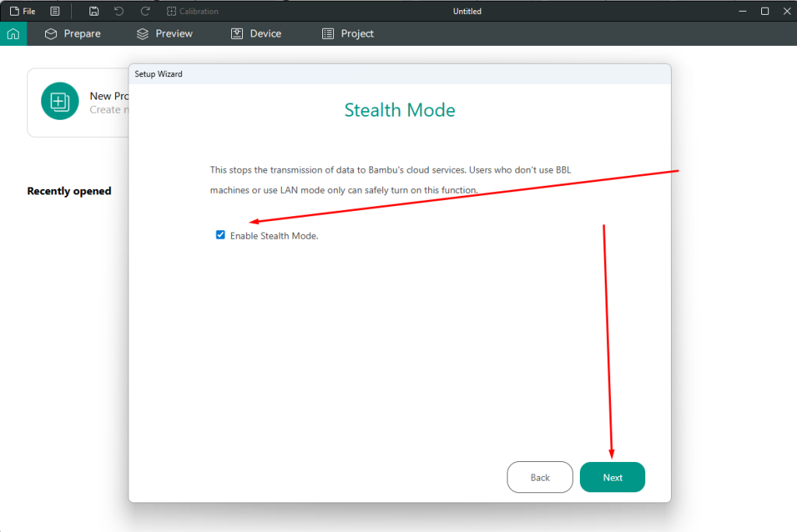Viewport: 797px width, 532px height.
Task: Uncheck the Enable Stealth Mode checkbox
Action: click(220, 234)
